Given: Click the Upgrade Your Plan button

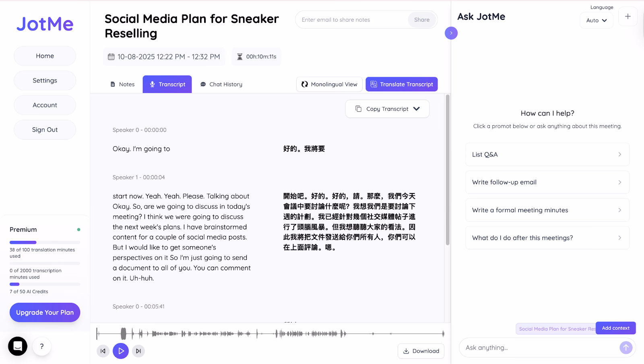Looking at the screenshot, I should click(x=45, y=313).
